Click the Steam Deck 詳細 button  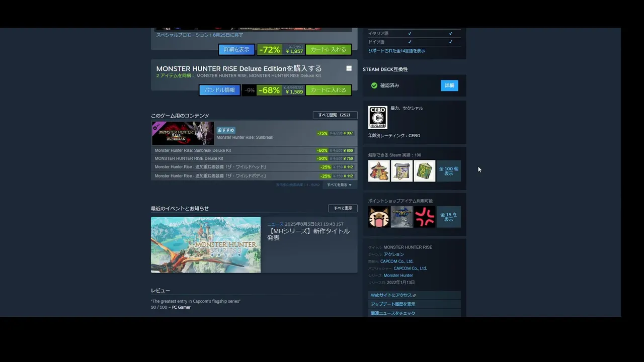tap(449, 85)
